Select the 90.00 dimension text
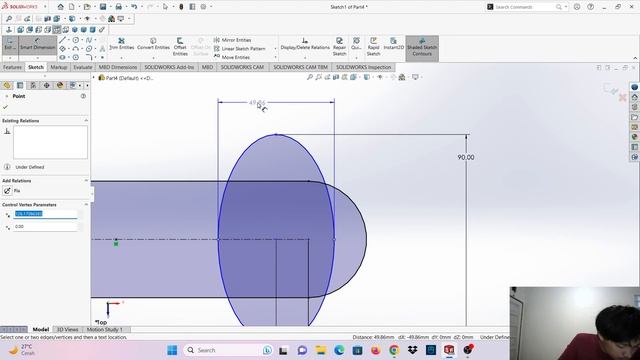Image resolution: width=640 pixels, height=360 pixels. (x=466, y=157)
